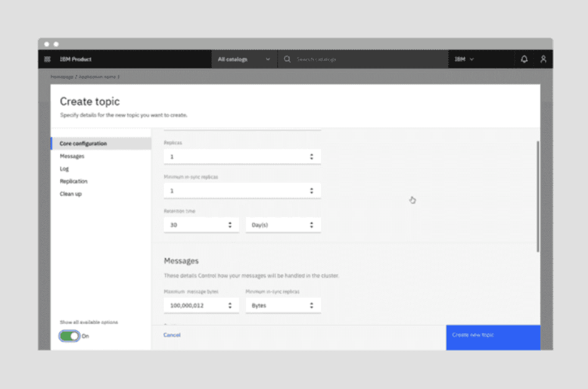Open notifications via the bell icon

coord(524,59)
